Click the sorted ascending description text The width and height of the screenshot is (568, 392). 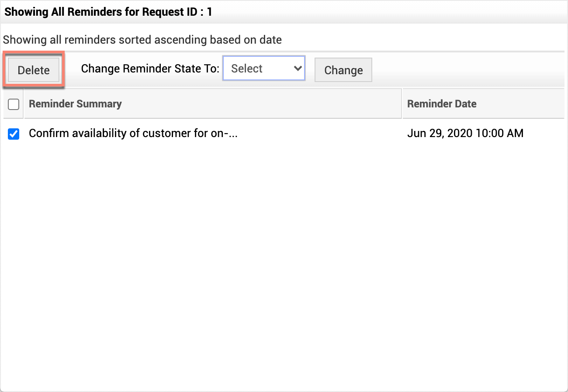pos(142,40)
